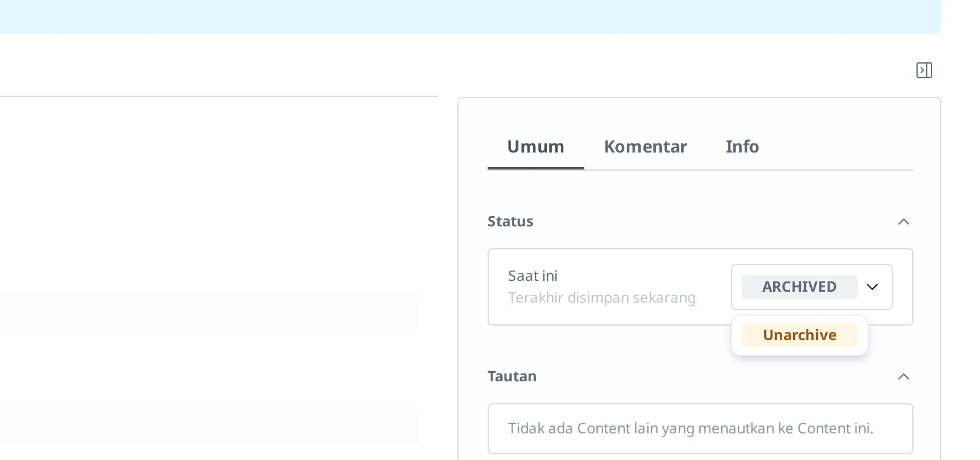The height and width of the screenshot is (460, 980).
Task: Open the Komentar tab
Action: (x=645, y=146)
